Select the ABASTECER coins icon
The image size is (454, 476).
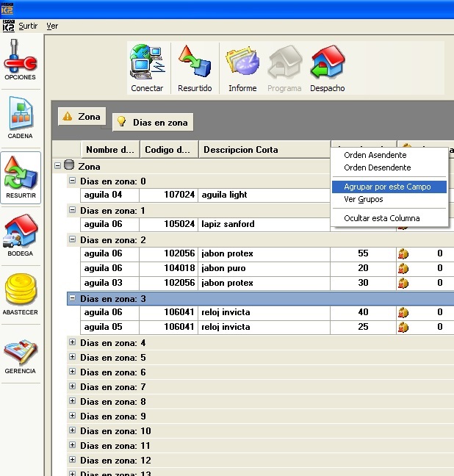(21, 294)
